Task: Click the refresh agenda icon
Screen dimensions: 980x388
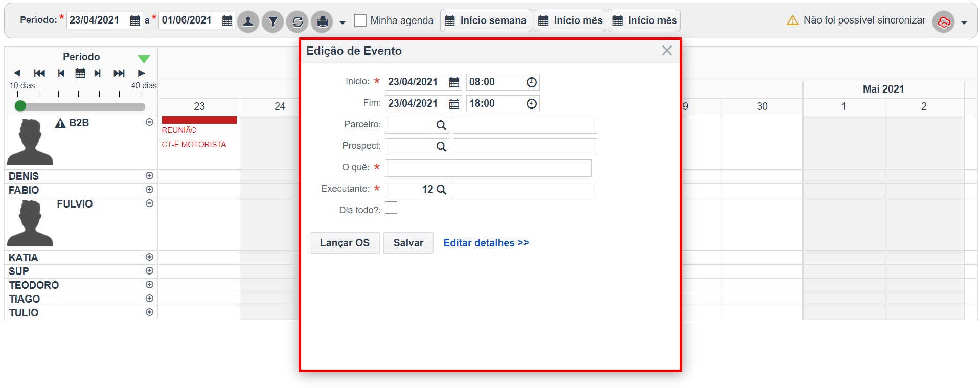Action: click(x=298, y=22)
